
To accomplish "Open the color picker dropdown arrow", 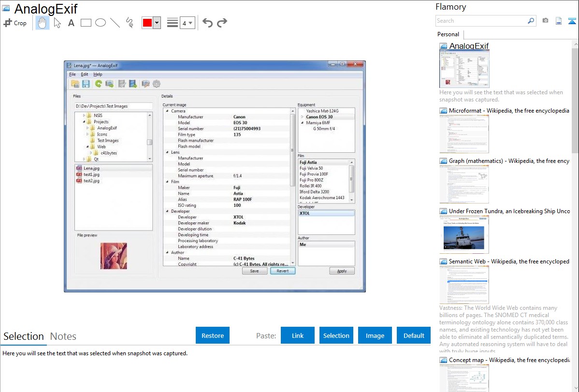I will click(157, 23).
